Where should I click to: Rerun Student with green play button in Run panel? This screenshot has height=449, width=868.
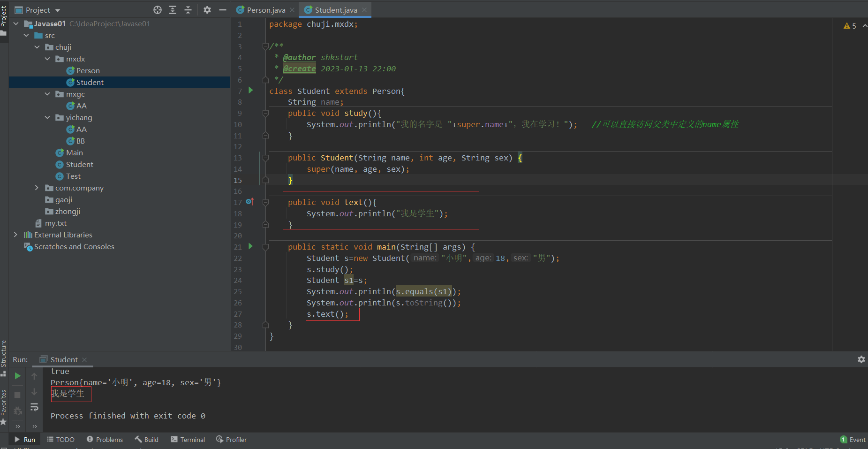pos(17,376)
